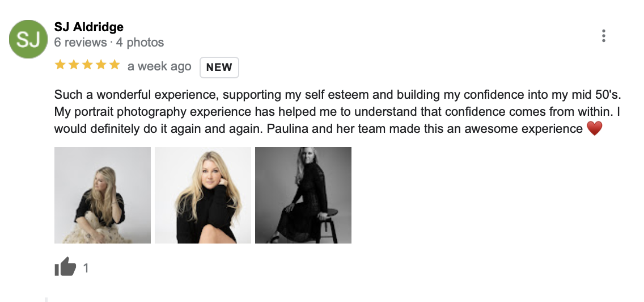Open the photo with cream ruffled skirt
This screenshot has width=644, height=302.
click(x=103, y=195)
